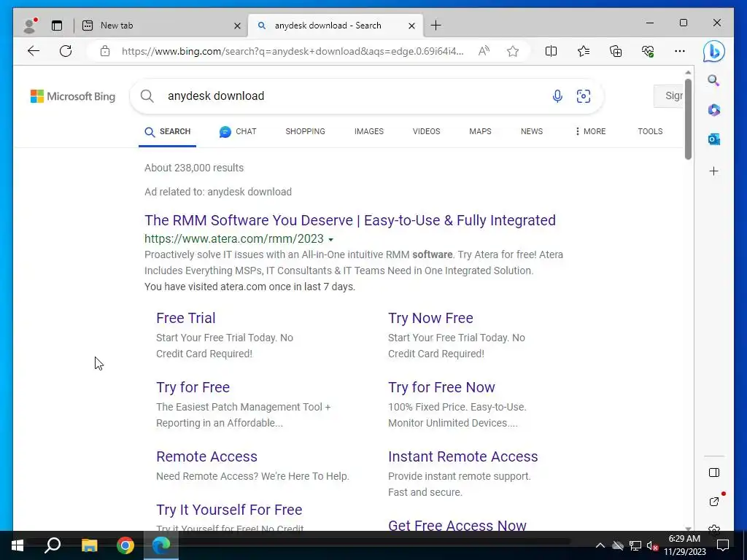This screenshot has height=560, width=747.
Task: Switch to the CHAT tab
Action: click(238, 132)
